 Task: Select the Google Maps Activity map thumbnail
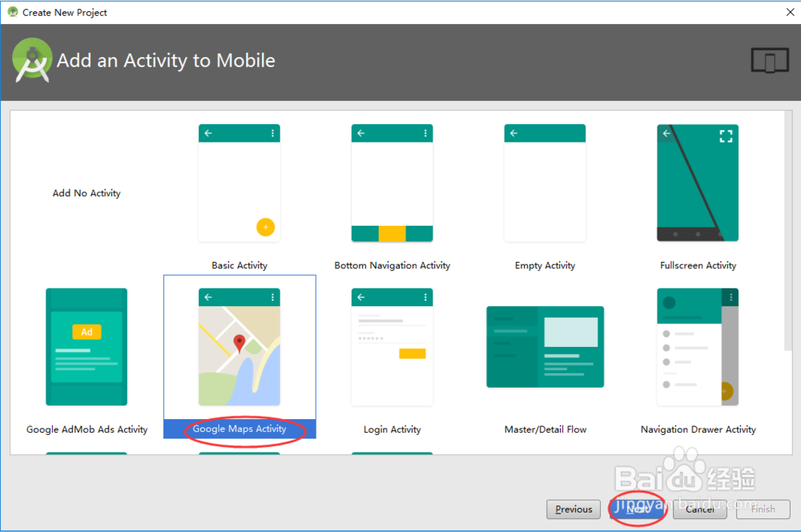239,347
